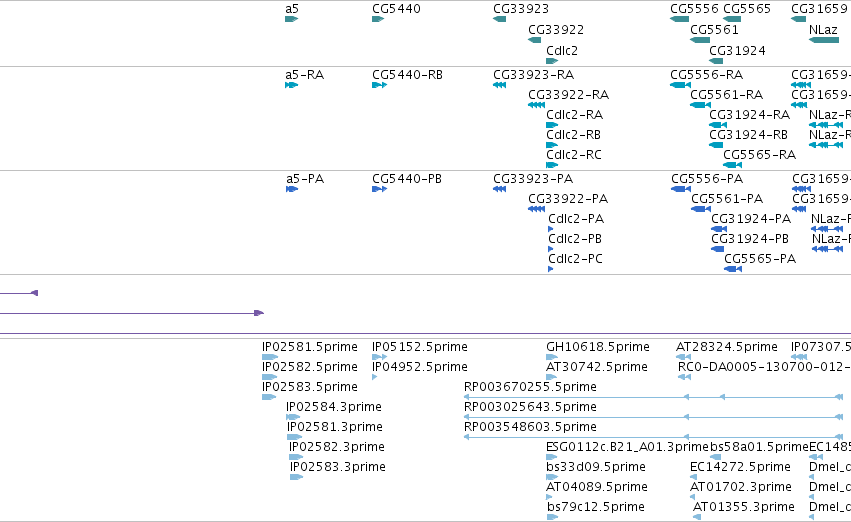Select the Cdlc2-PB protein entry

pyautogui.click(x=575, y=239)
